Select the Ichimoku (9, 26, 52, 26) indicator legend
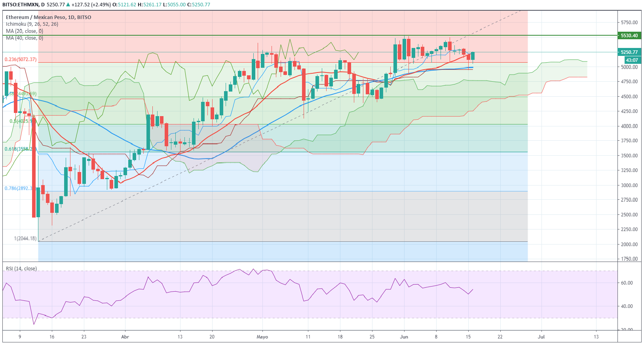644x344 pixels. (32, 24)
